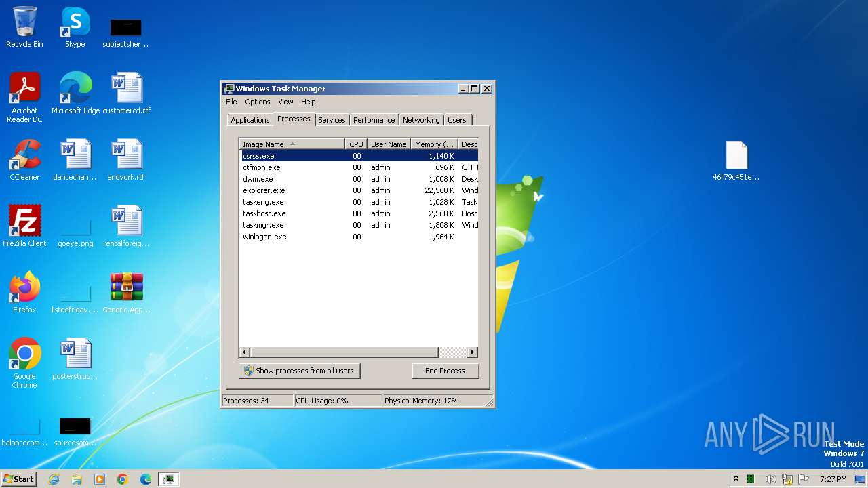Open Microsoft Edge desktop shortcut

click(x=75, y=94)
